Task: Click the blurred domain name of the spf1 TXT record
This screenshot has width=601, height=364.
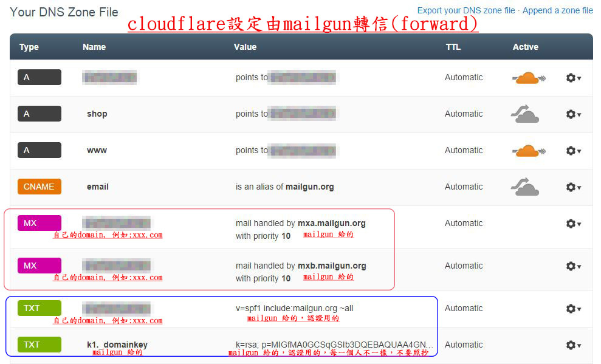Action: tap(117, 308)
